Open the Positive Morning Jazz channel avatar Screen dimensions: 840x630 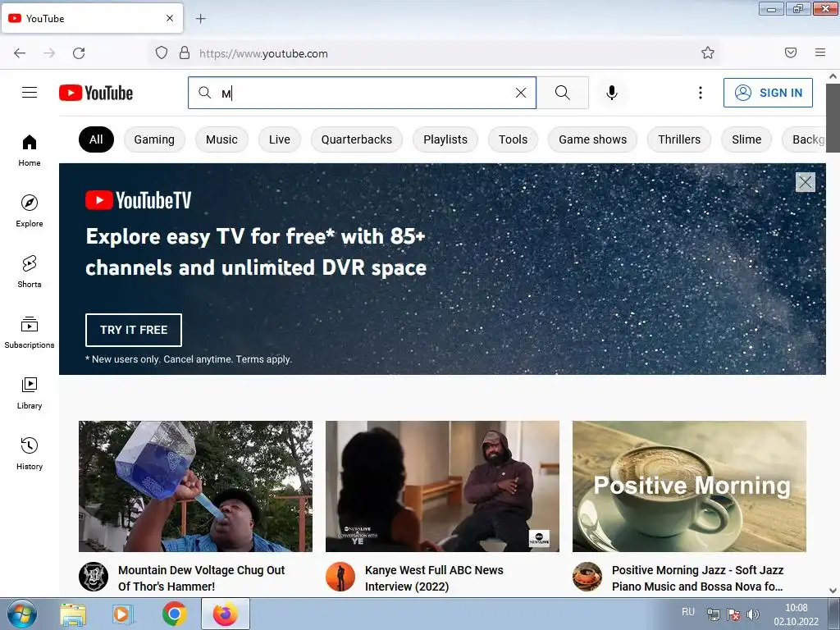[587, 577]
